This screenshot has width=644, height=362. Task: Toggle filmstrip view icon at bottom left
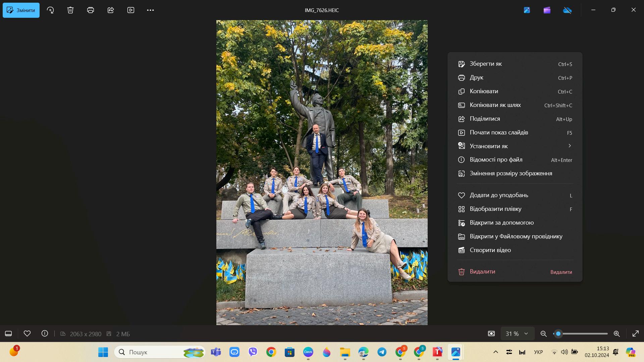click(x=8, y=334)
